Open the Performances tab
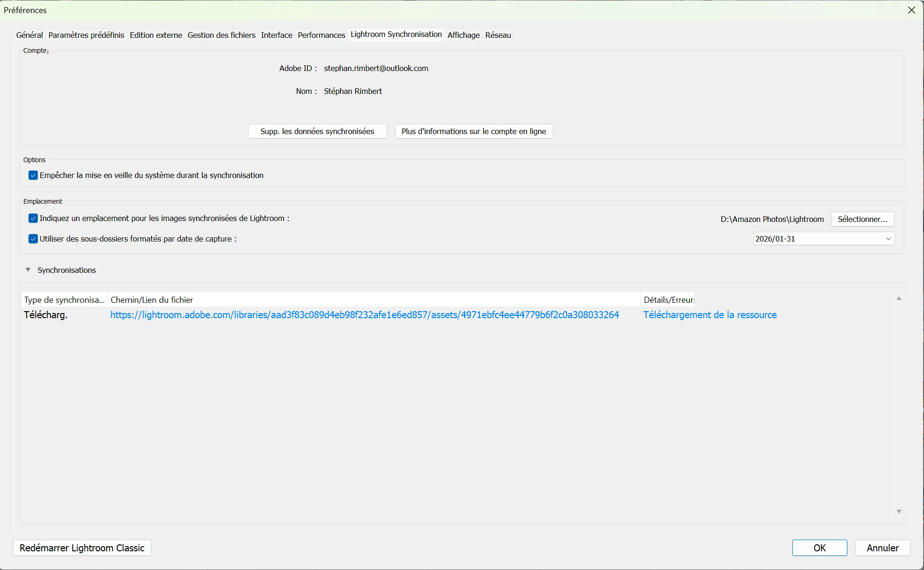Viewport: 924px width, 570px height. click(321, 35)
